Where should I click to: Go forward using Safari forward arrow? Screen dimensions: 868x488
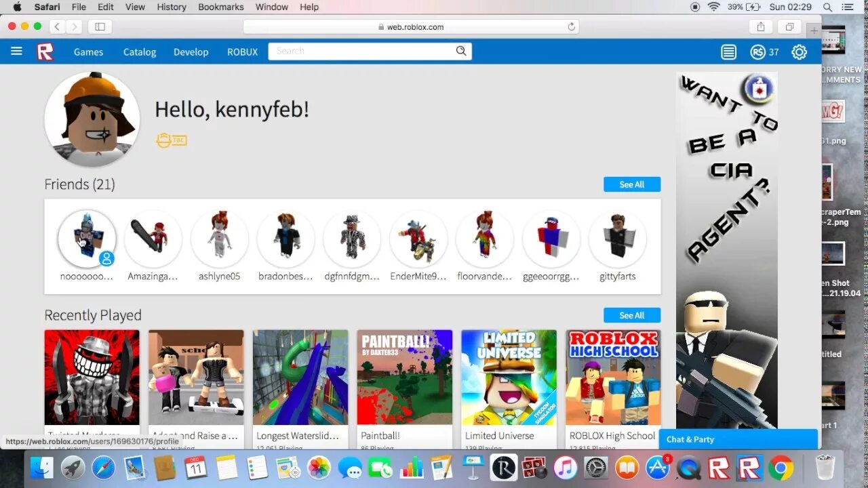(74, 26)
